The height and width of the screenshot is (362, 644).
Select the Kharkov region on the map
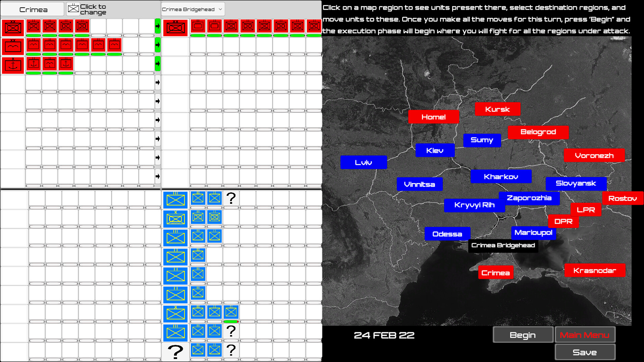coord(501,176)
